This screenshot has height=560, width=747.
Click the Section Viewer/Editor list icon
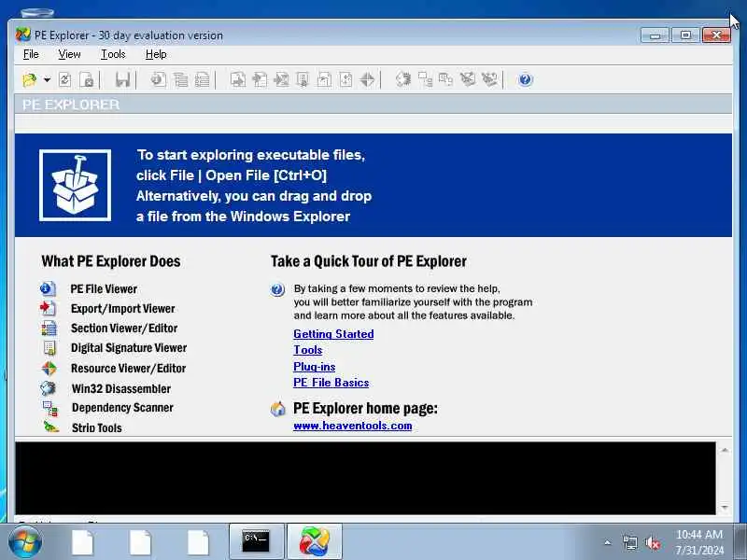[49, 329]
